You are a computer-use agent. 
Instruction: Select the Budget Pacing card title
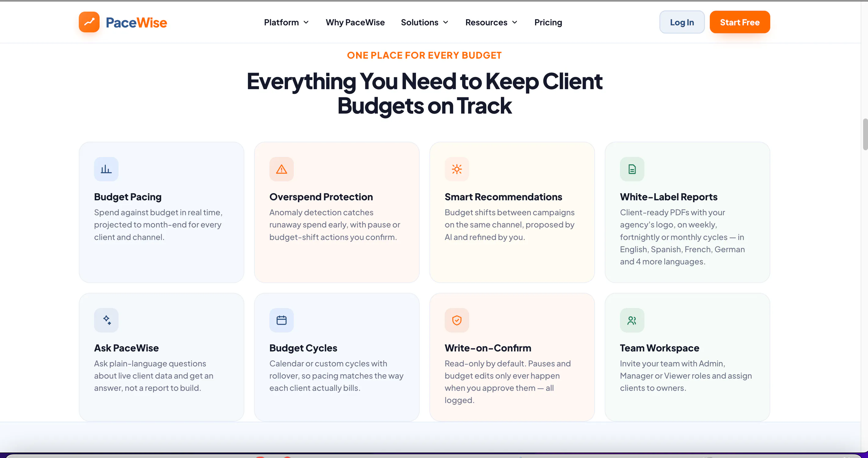tap(128, 197)
